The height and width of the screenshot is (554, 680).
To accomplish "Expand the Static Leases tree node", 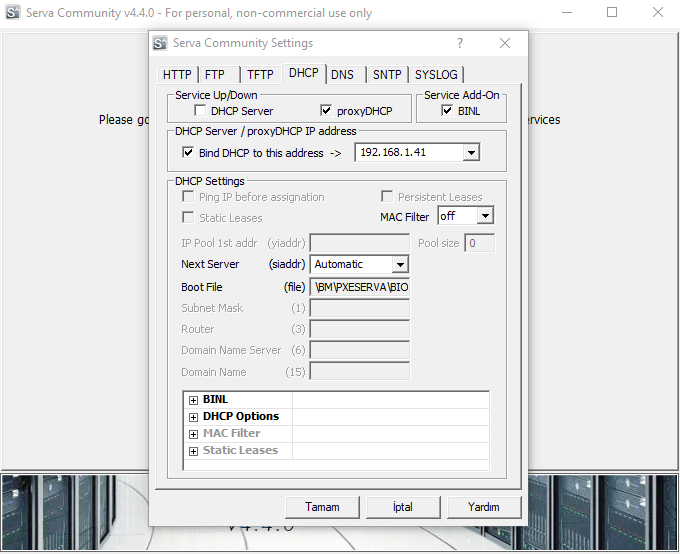I will point(193,452).
